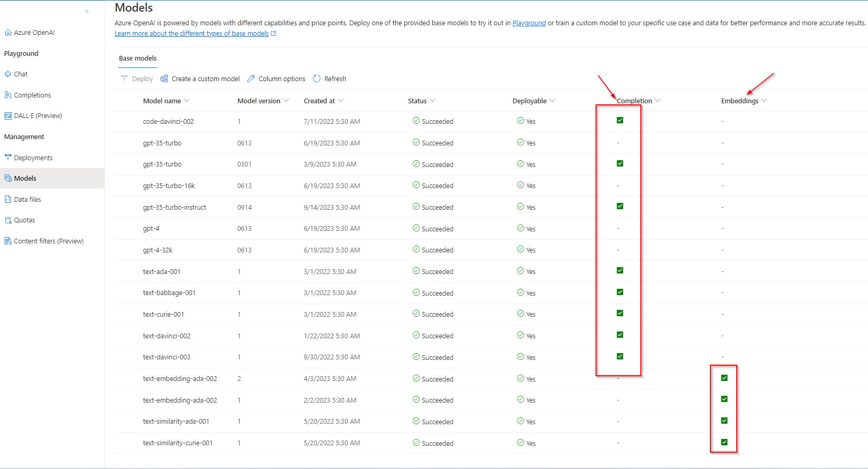Click the Embeddings checkbox for text-similarity-curie-001
The height and width of the screenshot is (469, 868).
(x=724, y=442)
